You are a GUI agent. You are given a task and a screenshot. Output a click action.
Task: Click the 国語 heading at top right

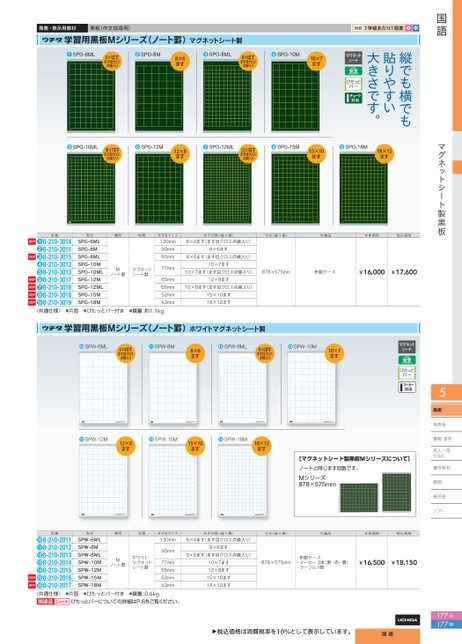pos(441,25)
